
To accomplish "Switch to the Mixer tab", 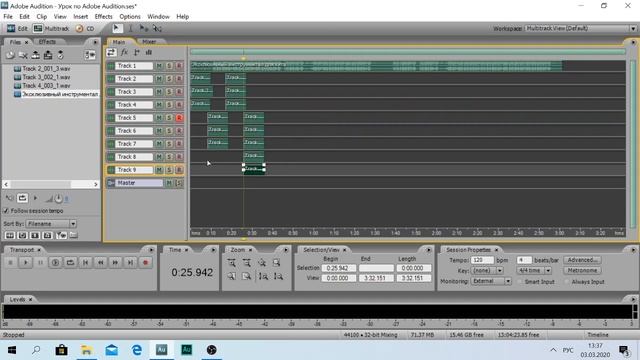I will point(149,42).
